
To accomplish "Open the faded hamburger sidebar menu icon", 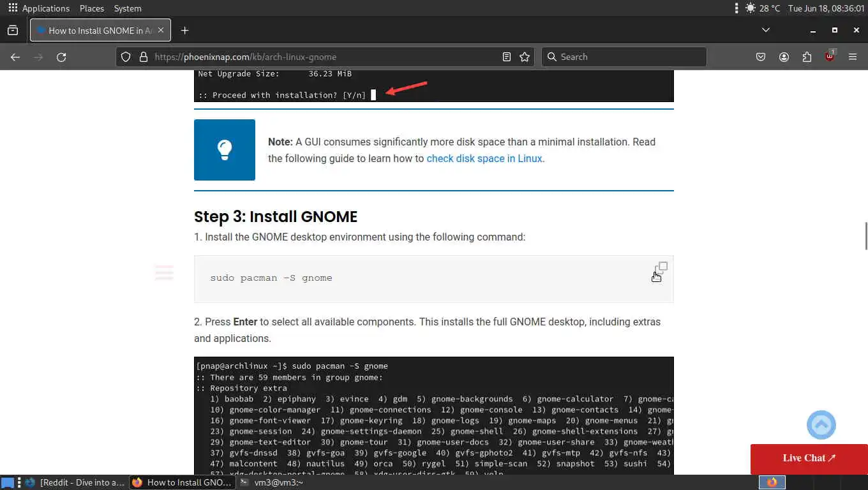I will pyautogui.click(x=164, y=272).
